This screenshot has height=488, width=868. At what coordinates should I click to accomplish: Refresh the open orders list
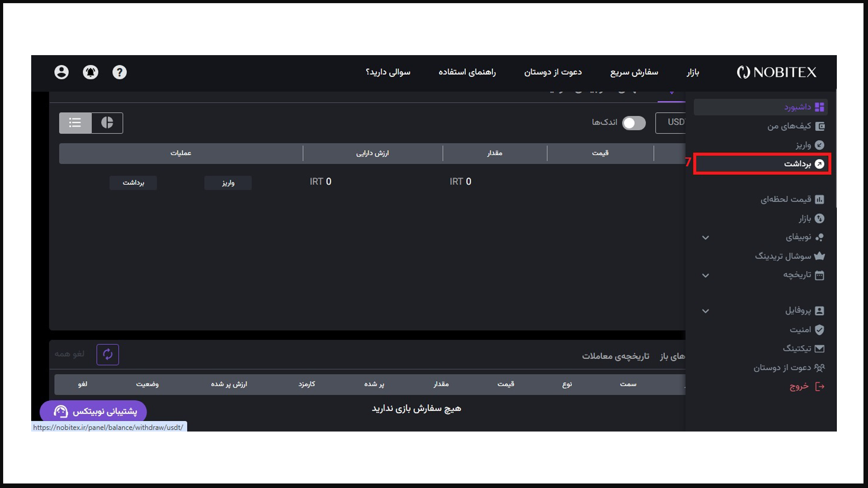click(x=108, y=355)
